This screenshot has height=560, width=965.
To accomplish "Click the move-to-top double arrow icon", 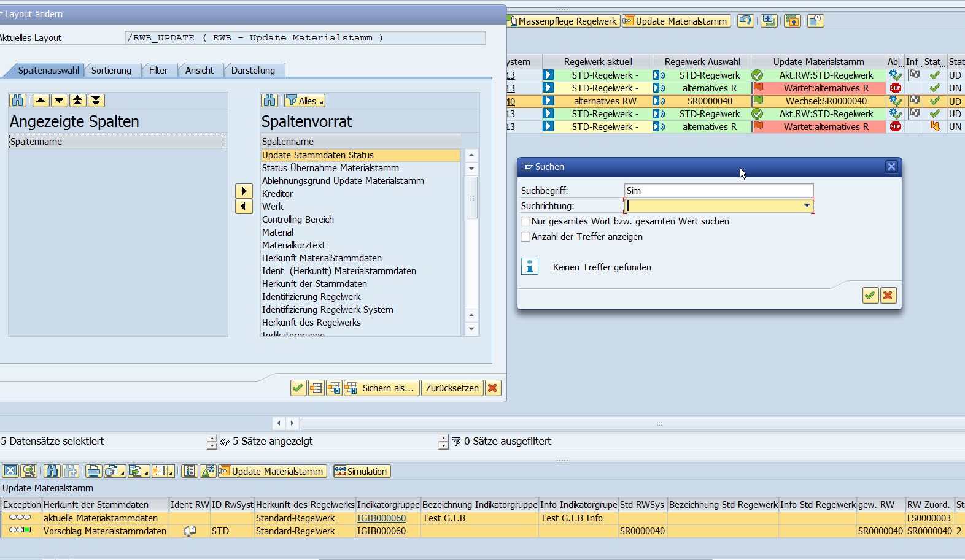I will (x=77, y=101).
